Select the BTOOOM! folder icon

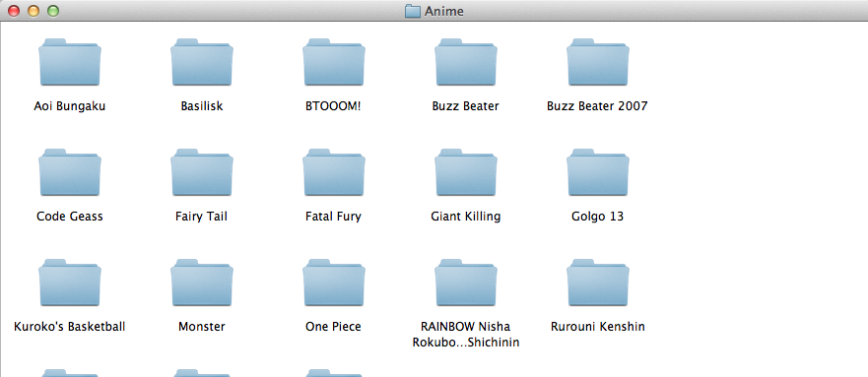click(x=334, y=62)
